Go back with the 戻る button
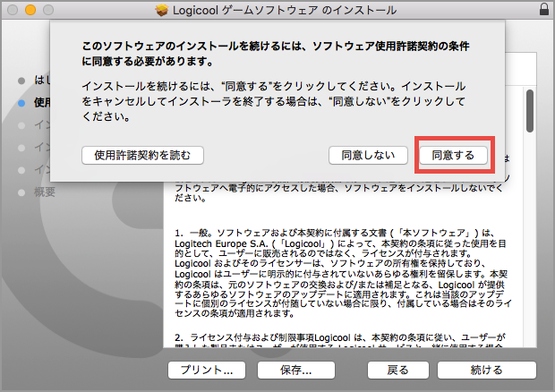The height and width of the screenshot is (392, 555). pos(397,370)
